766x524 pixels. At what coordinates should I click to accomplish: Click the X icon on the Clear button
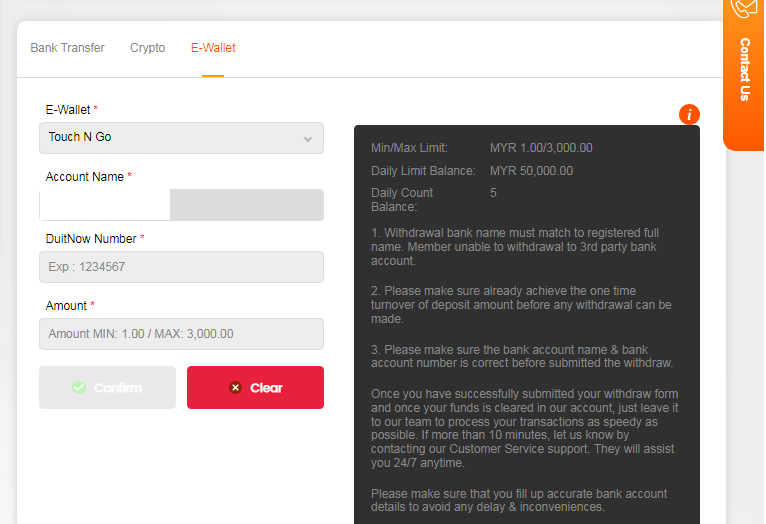click(236, 388)
